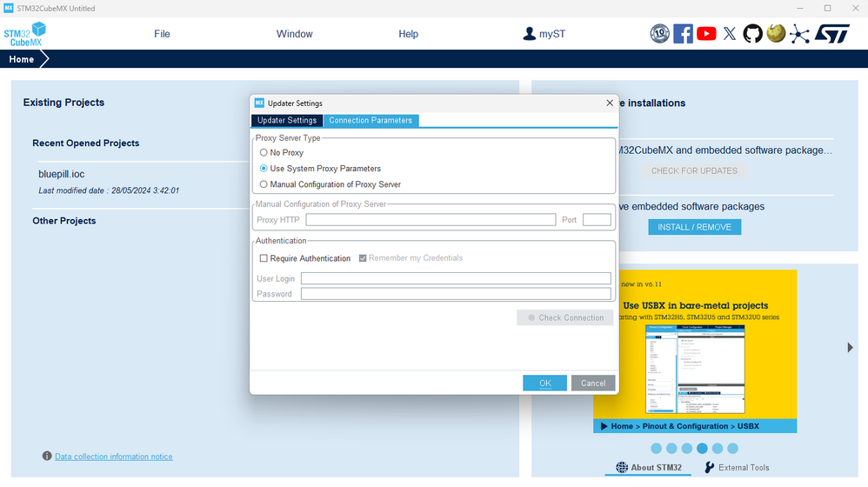Open recent project bluepill.ioc

[x=62, y=174]
